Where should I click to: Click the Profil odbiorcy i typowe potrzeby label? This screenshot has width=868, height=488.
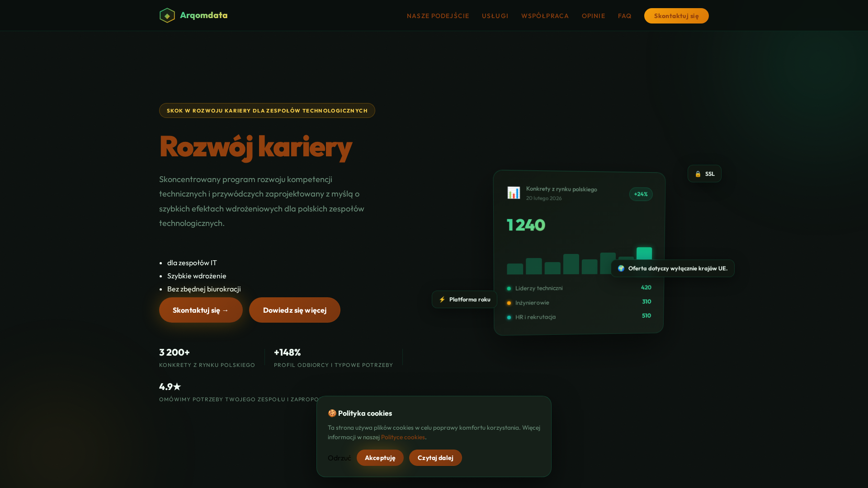pyautogui.click(x=334, y=365)
